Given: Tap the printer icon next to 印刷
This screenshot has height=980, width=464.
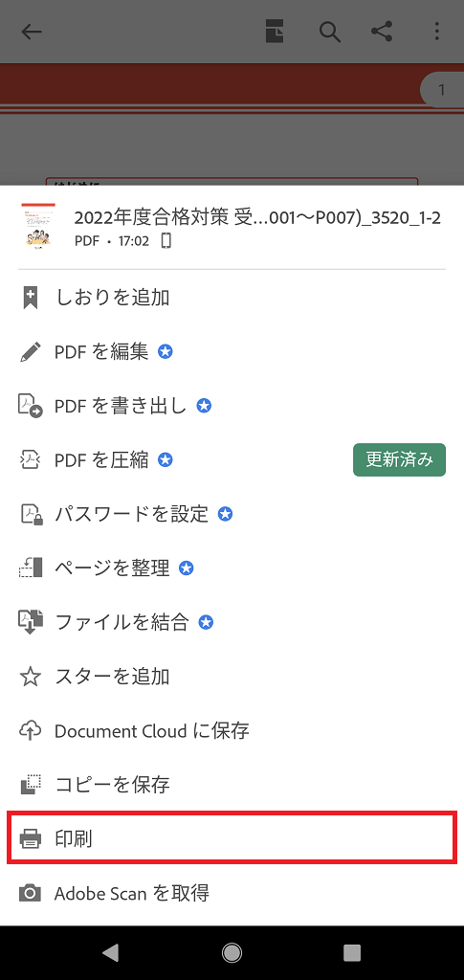Looking at the screenshot, I should 30,838.
